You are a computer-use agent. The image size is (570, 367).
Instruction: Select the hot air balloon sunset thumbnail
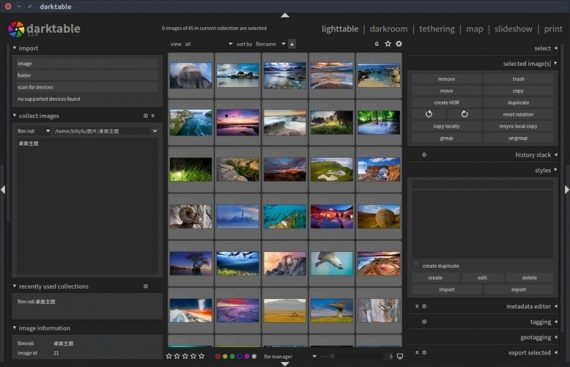(238, 122)
